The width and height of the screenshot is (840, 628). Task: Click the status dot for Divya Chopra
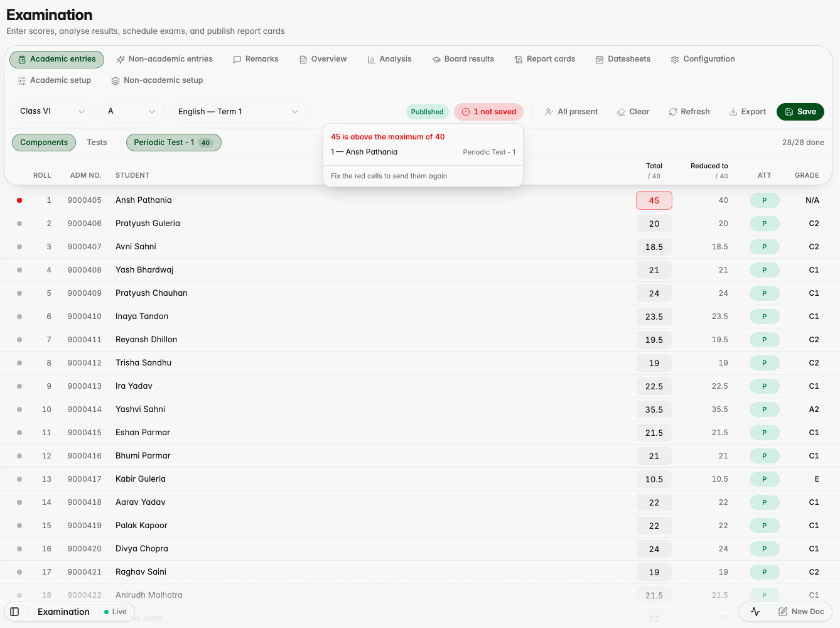pyautogui.click(x=19, y=549)
